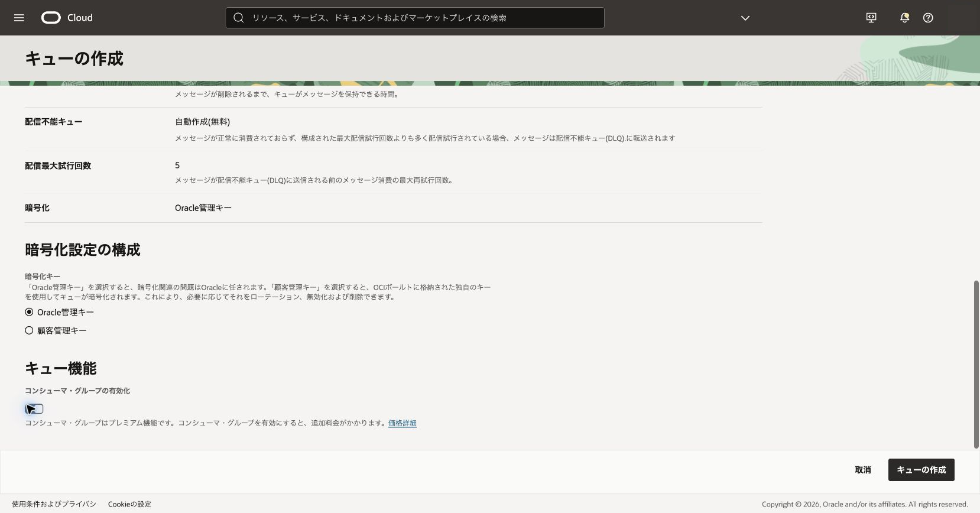Click the キューの作成 page title
This screenshot has height=513, width=980.
(x=74, y=59)
